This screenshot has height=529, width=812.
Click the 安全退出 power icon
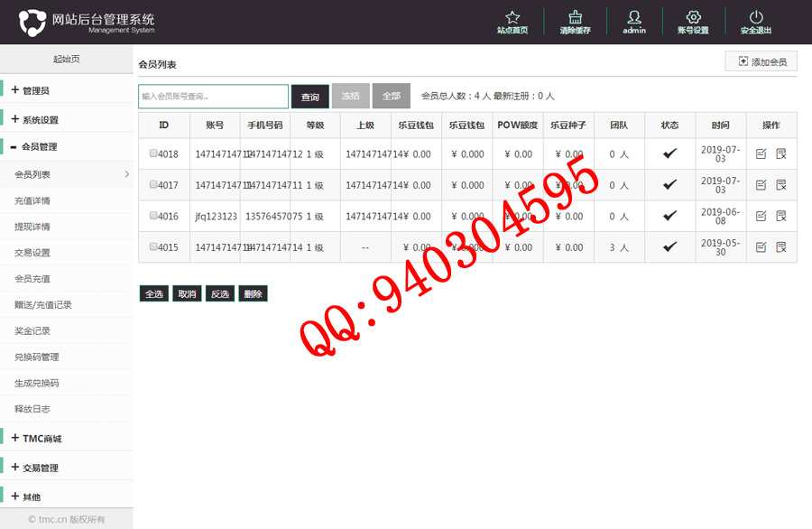coord(756,17)
